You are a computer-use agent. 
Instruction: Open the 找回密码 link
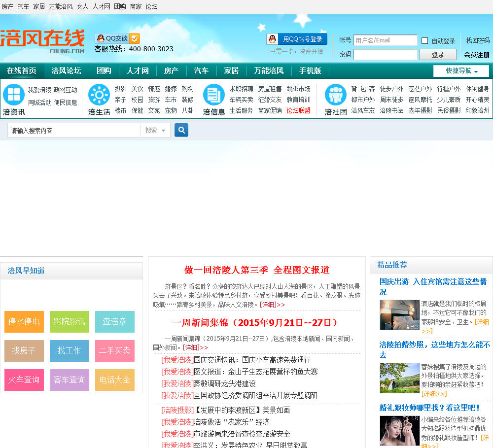[478, 40]
